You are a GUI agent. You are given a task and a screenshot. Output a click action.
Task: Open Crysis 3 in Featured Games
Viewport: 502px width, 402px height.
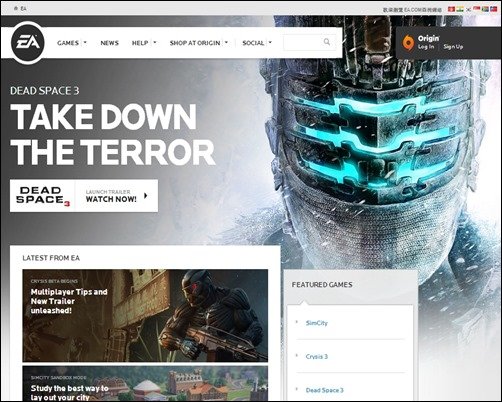tap(317, 357)
